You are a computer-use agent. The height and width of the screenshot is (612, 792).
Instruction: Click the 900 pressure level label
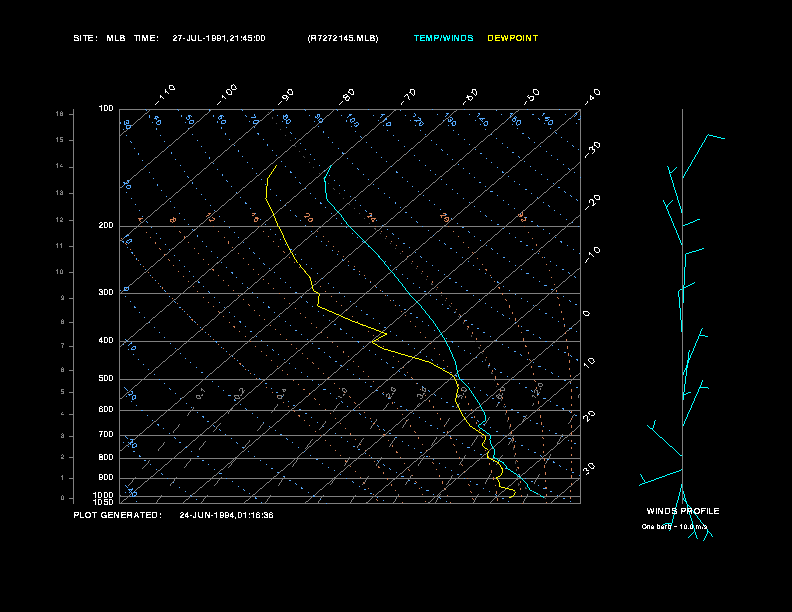click(x=106, y=478)
